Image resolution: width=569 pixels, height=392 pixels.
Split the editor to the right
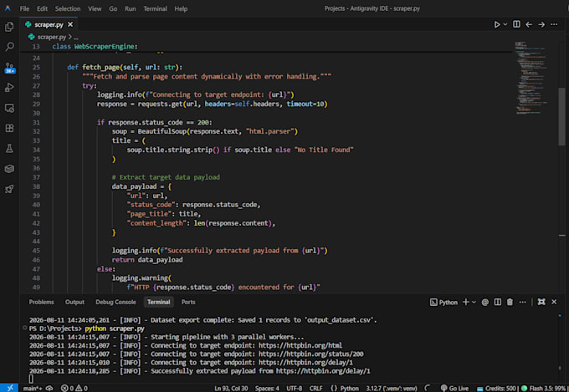(x=516, y=24)
